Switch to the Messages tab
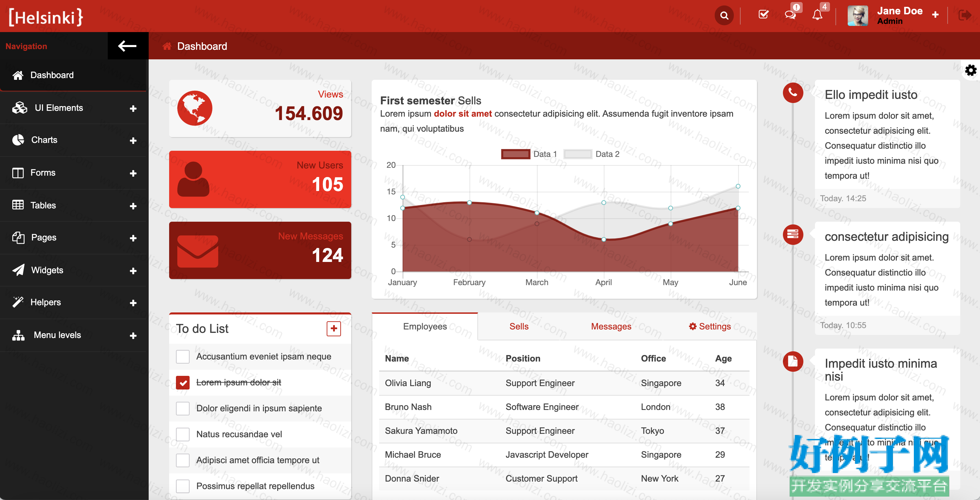980x500 pixels. coord(611,326)
